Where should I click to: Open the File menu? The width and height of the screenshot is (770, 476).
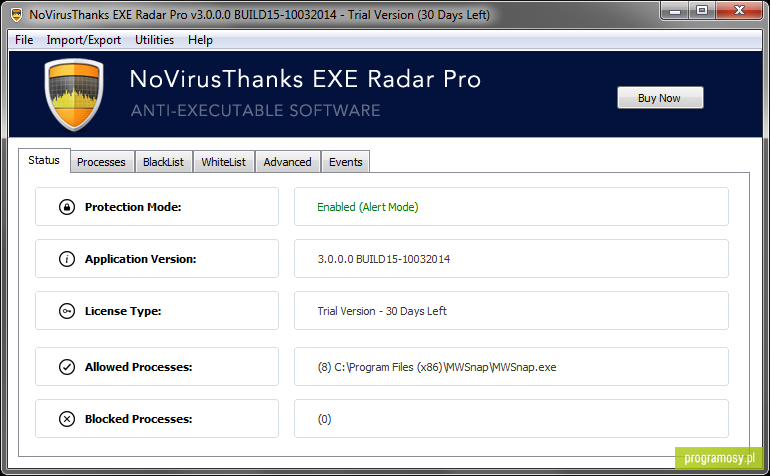point(24,40)
